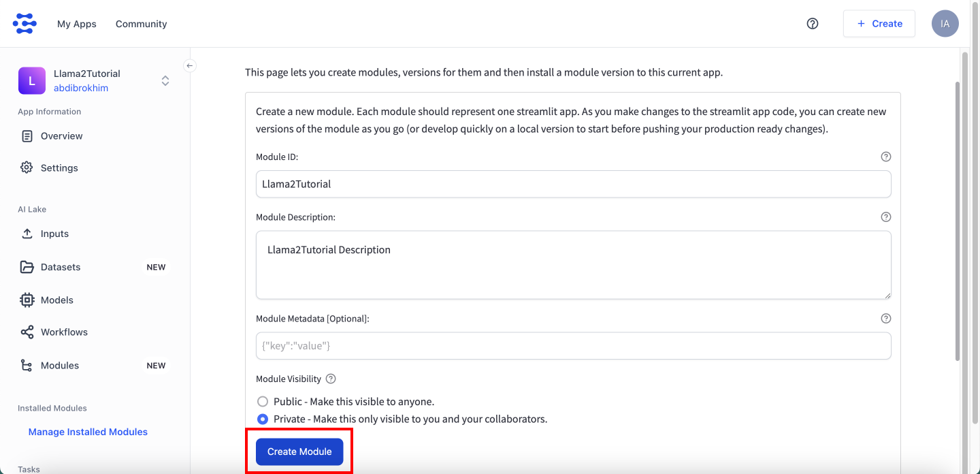Open user avatar IA menu
The image size is (980, 474).
pos(945,24)
